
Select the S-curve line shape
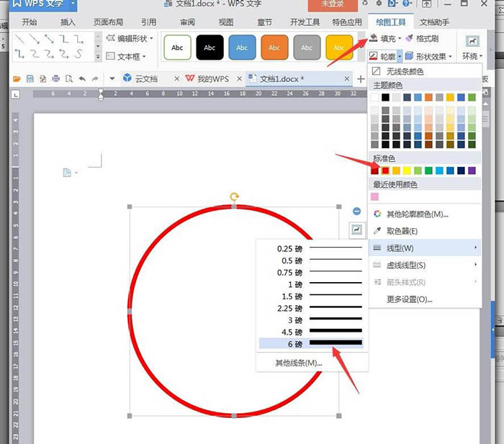point(78,54)
